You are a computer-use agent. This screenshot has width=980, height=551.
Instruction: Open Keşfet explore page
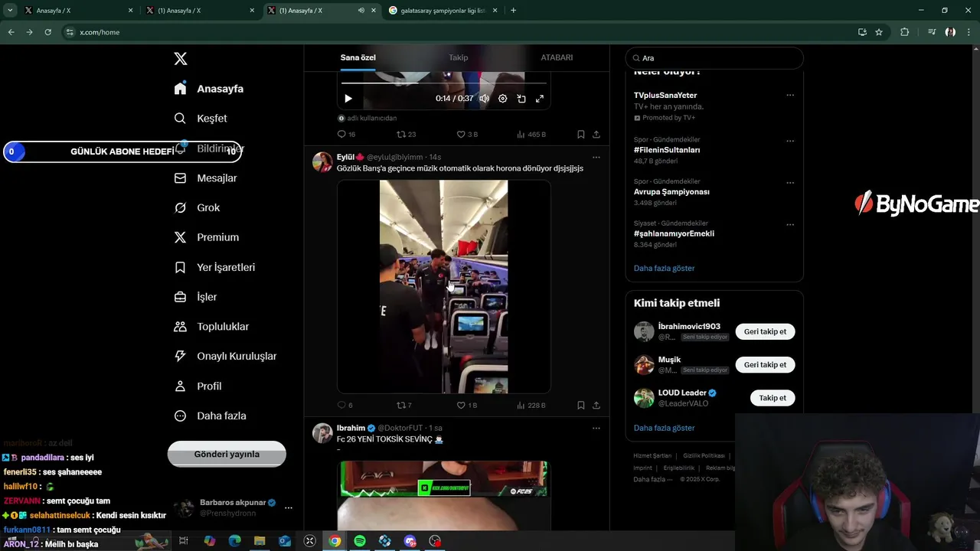point(201,119)
